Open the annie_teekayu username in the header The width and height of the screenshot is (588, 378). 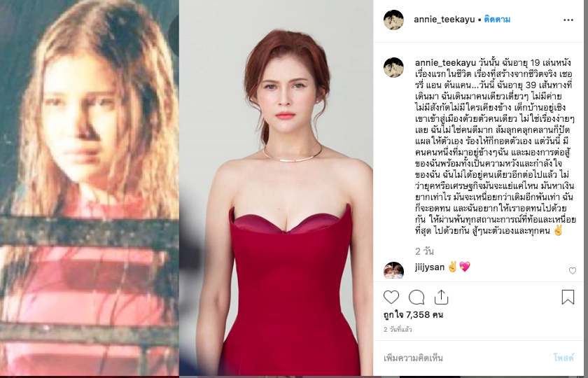click(444, 20)
